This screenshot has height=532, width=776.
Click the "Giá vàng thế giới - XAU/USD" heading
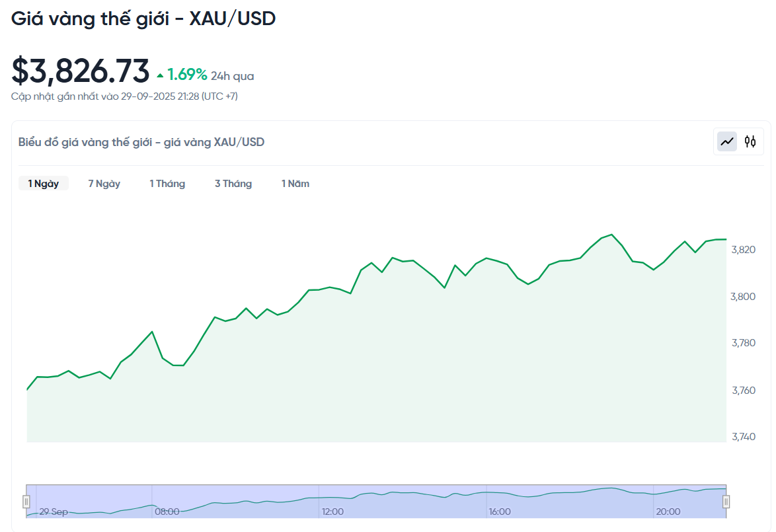pos(143,19)
